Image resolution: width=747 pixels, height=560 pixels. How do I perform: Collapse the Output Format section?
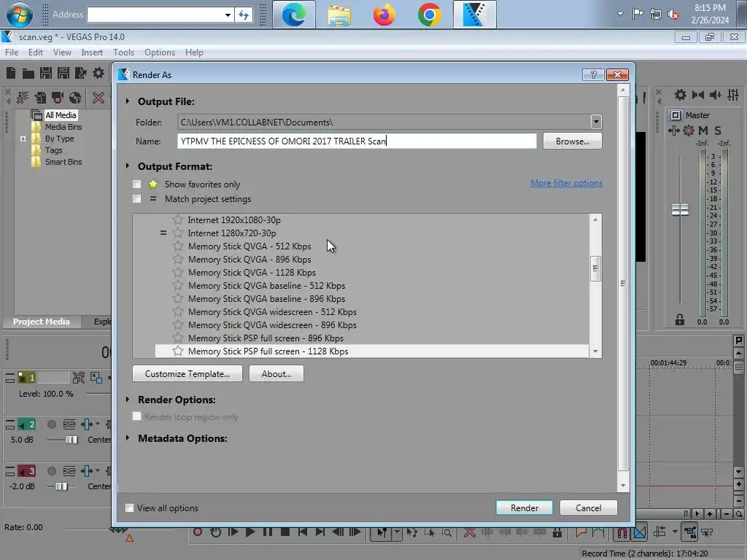point(127,166)
